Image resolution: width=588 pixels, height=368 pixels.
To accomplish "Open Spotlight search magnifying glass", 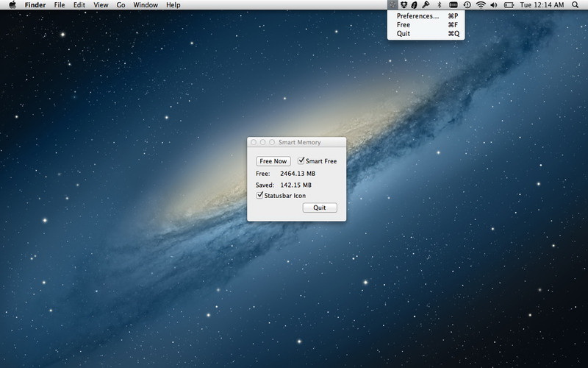I will click(575, 5).
